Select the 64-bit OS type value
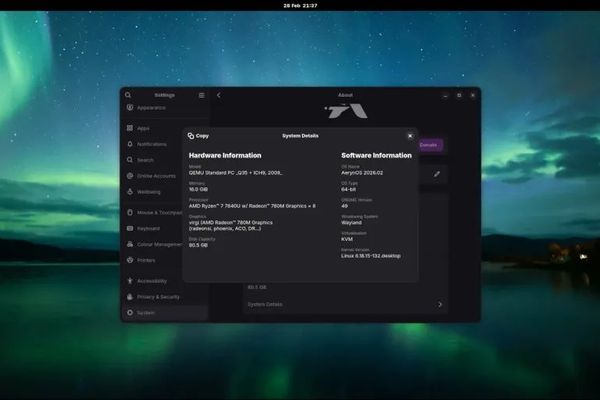The image size is (600, 400). coord(349,189)
